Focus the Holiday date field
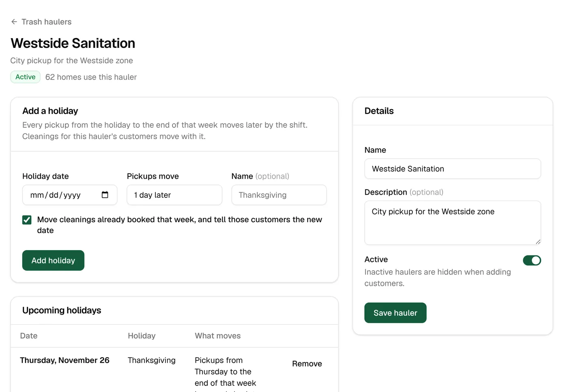 (x=70, y=195)
